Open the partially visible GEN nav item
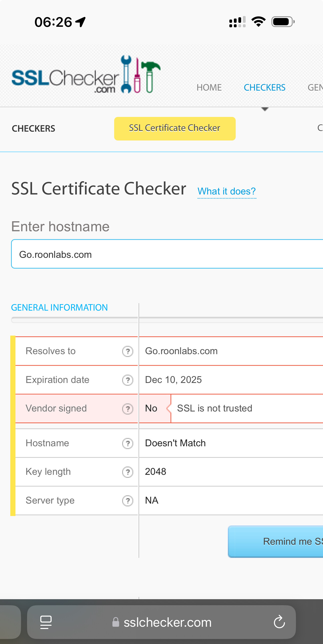This screenshot has height=644, width=323. [x=315, y=88]
